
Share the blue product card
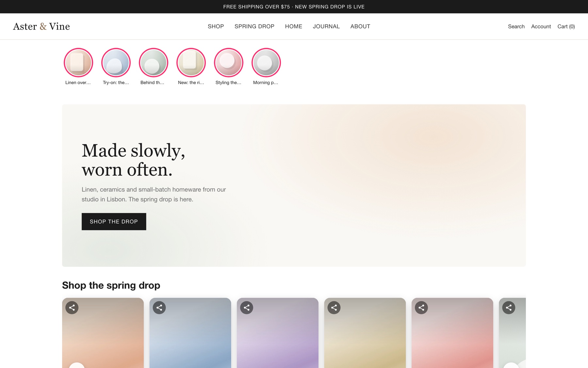159,307
